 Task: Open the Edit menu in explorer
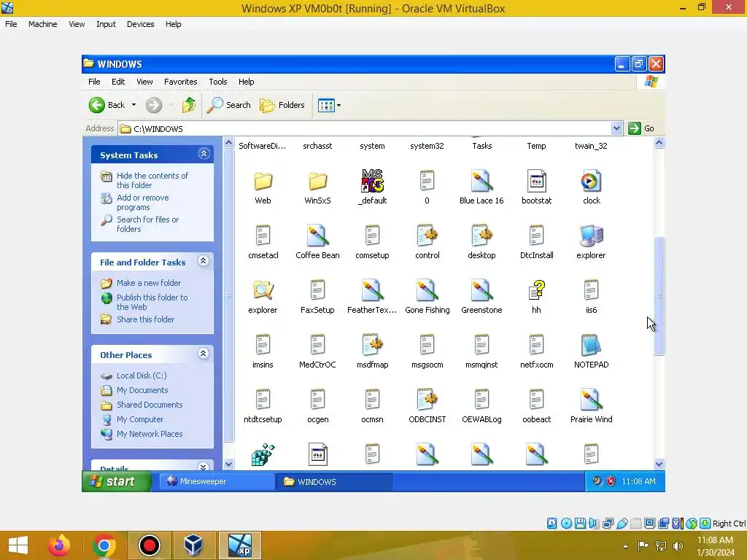118,82
